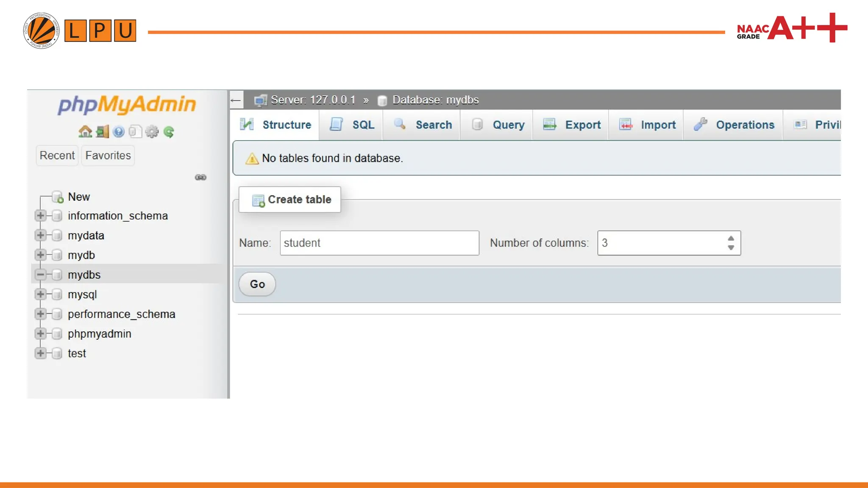Click the mydata database cylinder icon
Viewport: 868px width, 488px height.
coord(57,236)
